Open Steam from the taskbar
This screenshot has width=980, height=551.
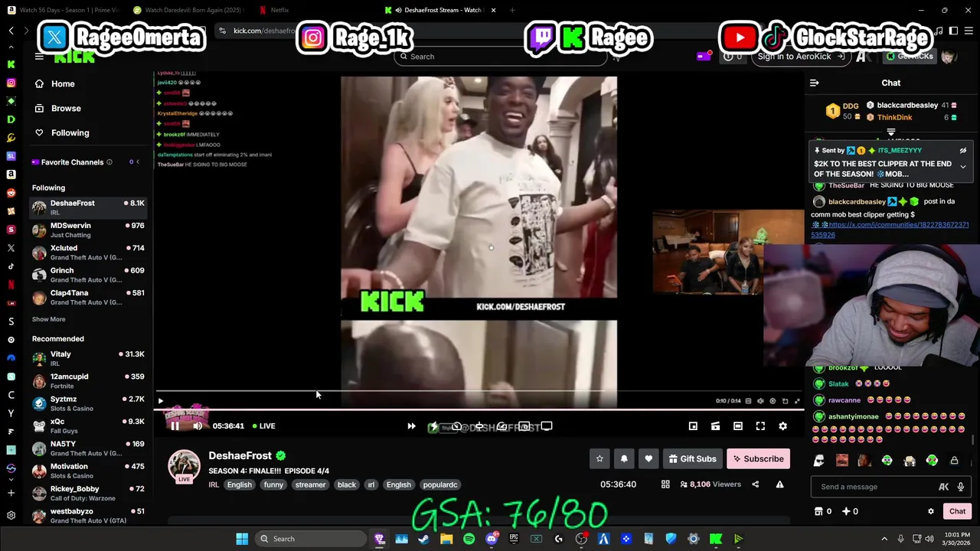[x=423, y=539]
